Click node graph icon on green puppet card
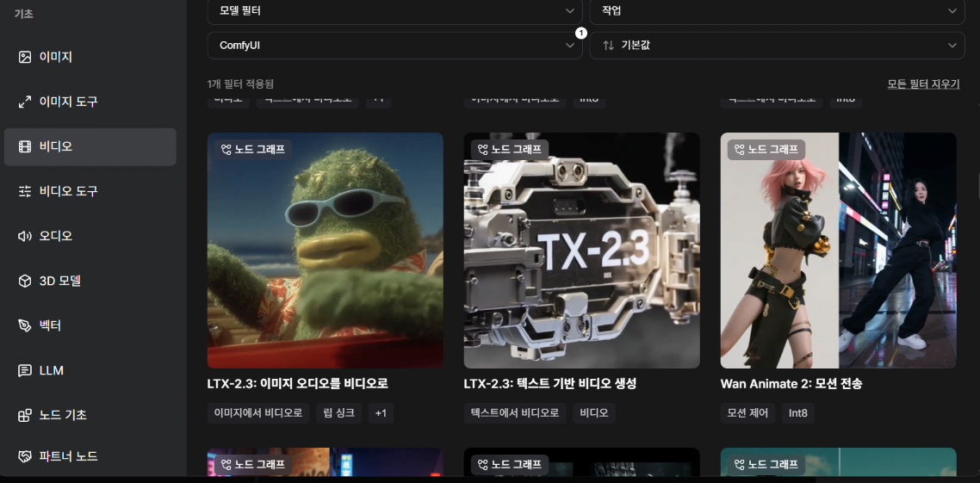This screenshot has height=483, width=980. [x=226, y=149]
